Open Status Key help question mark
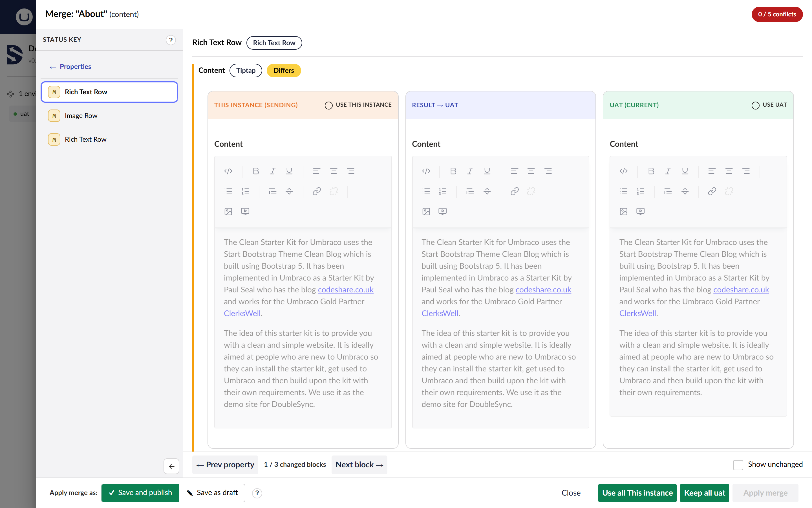This screenshot has width=812, height=508. click(171, 40)
